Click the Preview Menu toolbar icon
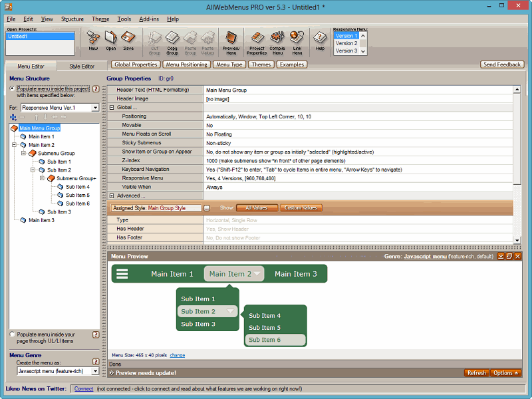532x399 pixels. (x=231, y=41)
